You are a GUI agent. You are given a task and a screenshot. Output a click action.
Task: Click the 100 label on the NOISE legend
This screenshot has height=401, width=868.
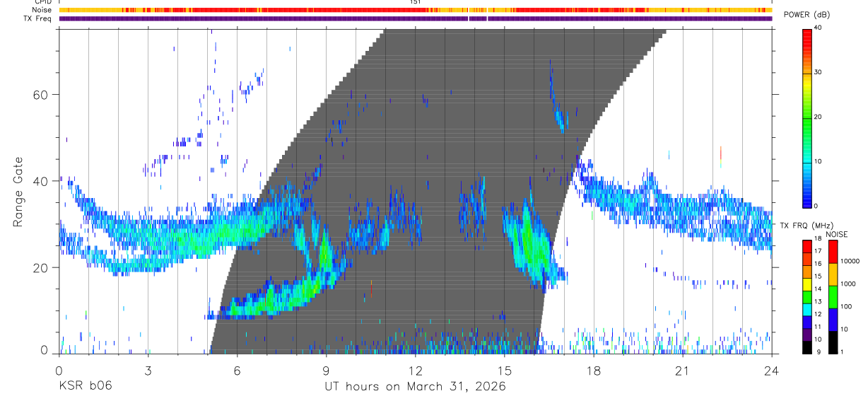[x=846, y=306]
